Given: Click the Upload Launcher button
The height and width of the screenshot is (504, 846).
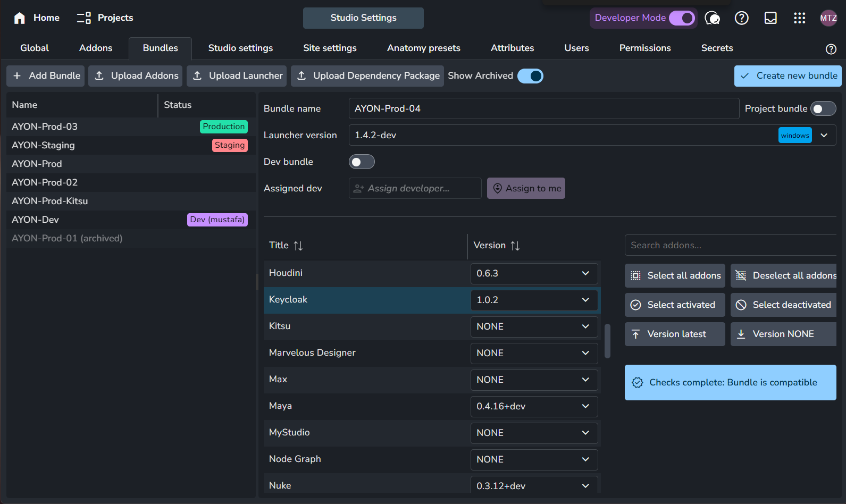Looking at the screenshot, I should point(237,76).
